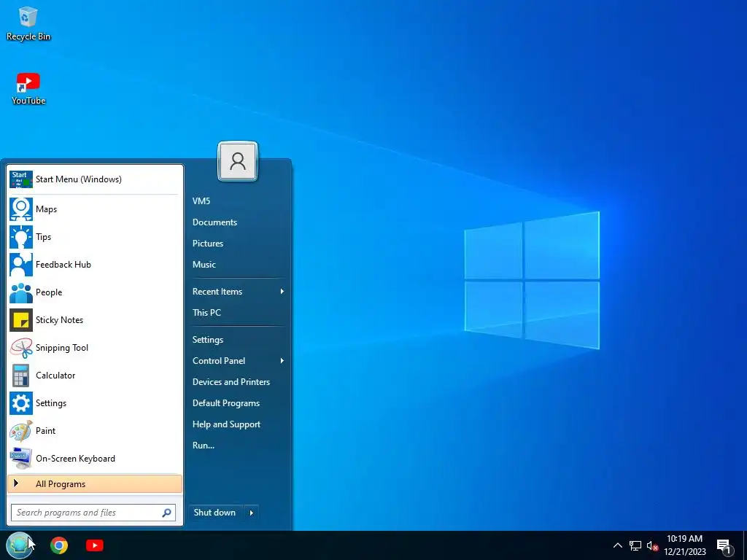Screen dimensions: 747x560
Task: Click the muted volume tray icon
Action: pyautogui.click(x=652, y=545)
